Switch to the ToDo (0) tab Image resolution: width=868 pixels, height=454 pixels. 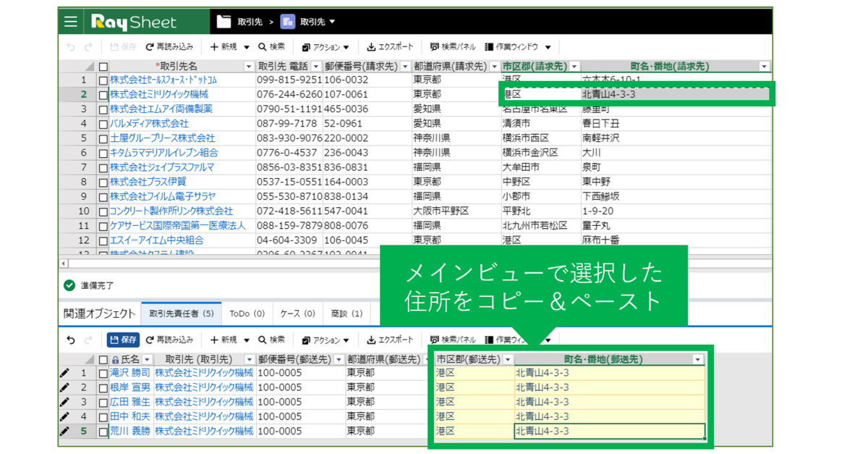click(247, 313)
